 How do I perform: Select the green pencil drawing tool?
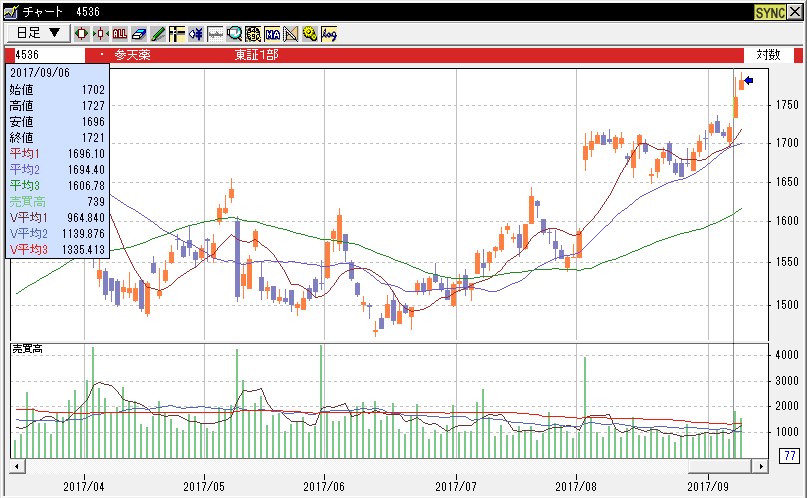(x=158, y=33)
